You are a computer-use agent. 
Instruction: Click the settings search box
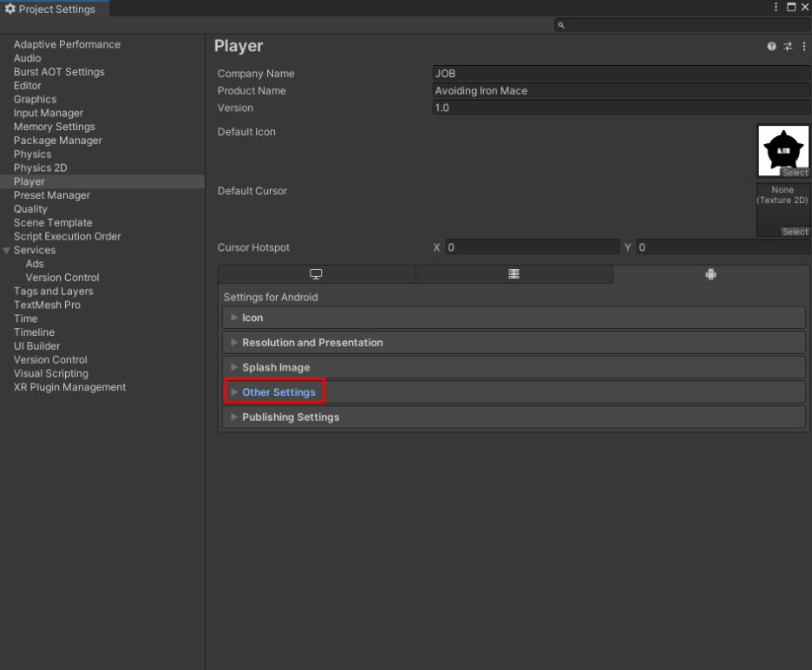pyautogui.click(x=682, y=25)
